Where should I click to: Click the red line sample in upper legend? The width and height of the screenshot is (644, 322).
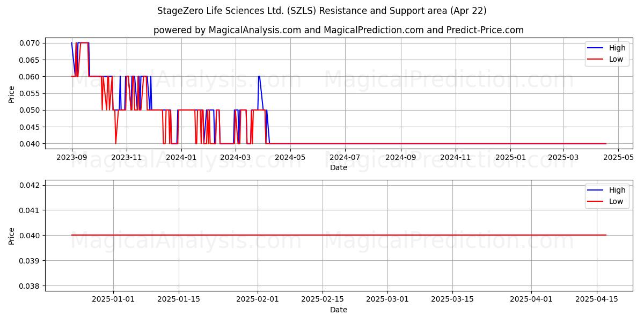(x=596, y=60)
